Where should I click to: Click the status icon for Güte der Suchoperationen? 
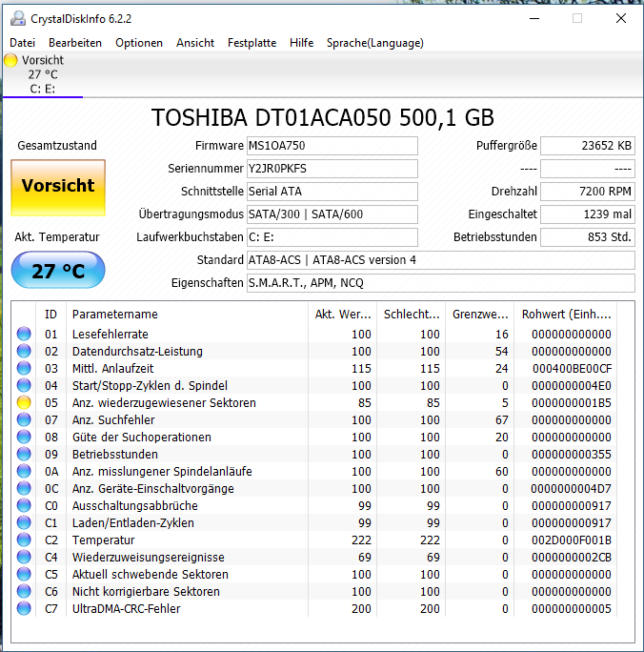(x=24, y=437)
